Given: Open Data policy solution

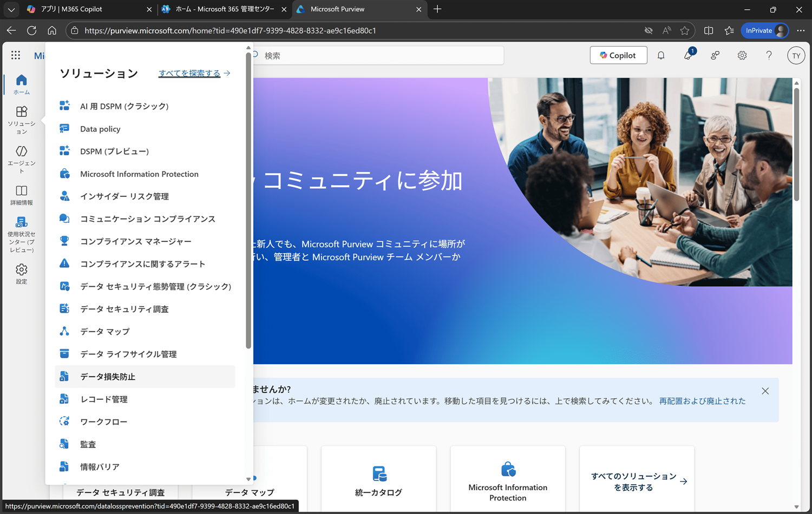Looking at the screenshot, I should click(x=145, y=129).
